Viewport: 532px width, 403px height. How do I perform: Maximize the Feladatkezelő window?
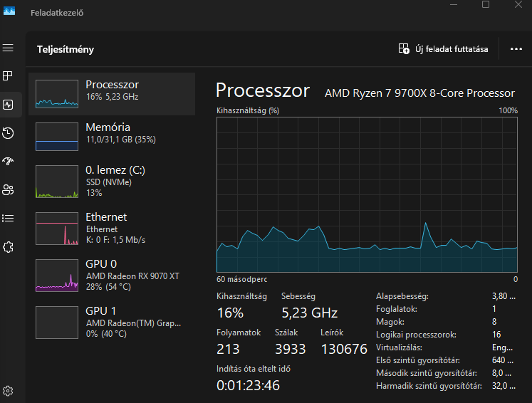(x=486, y=4)
